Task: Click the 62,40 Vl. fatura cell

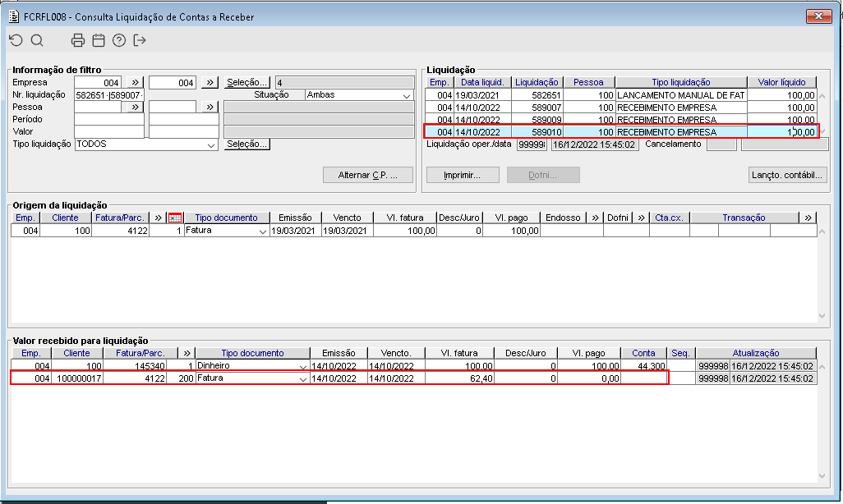Action: (459, 378)
